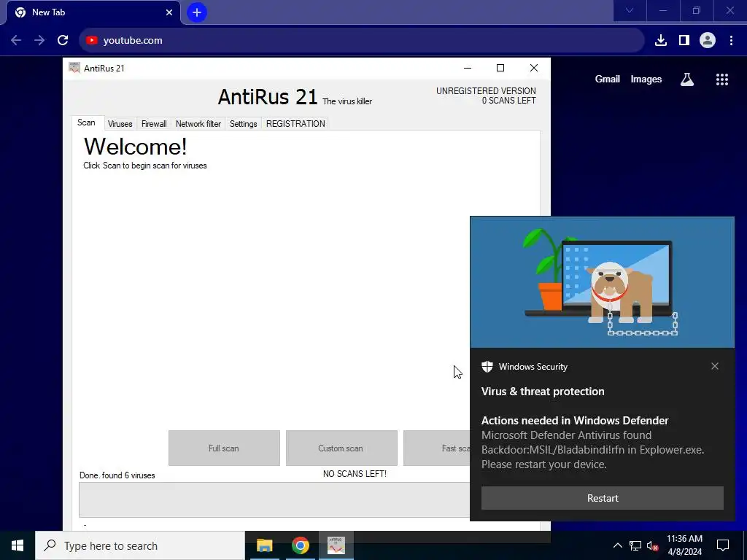Maximize the AntiRus 21 window
This screenshot has width=747, height=560.
(x=500, y=68)
